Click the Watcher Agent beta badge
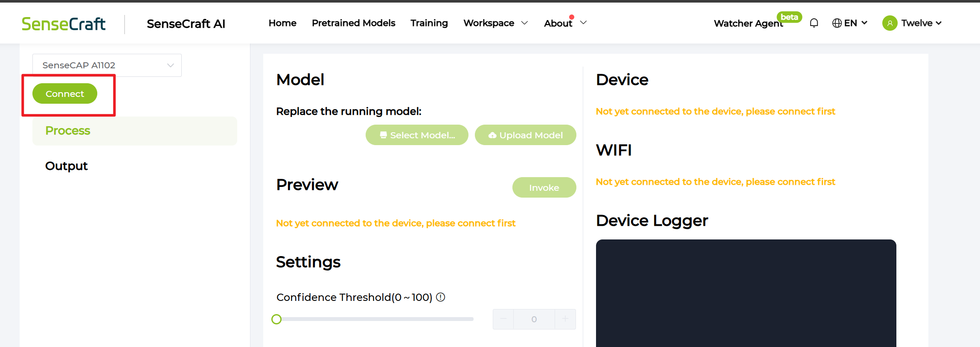 tap(789, 17)
